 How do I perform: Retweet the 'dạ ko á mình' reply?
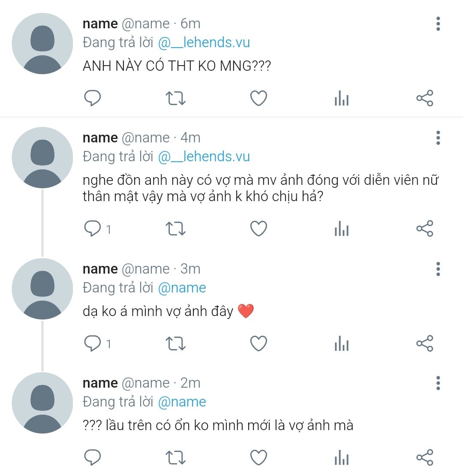[175, 343]
